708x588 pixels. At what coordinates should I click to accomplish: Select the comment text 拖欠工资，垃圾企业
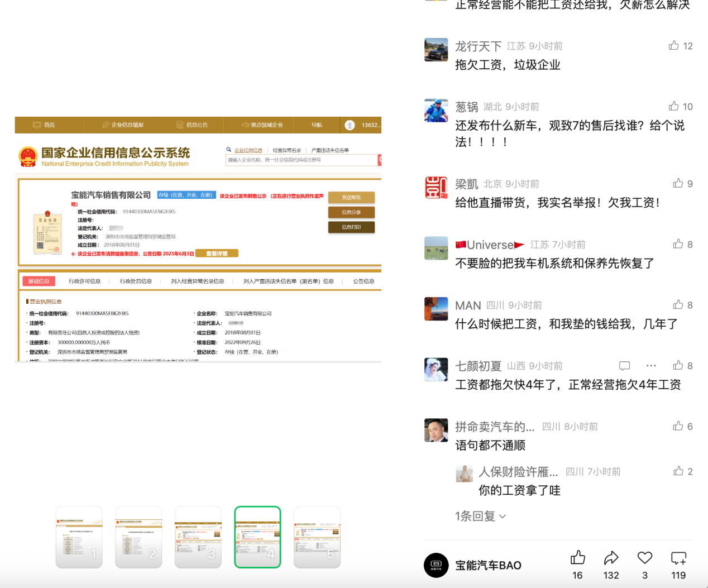pos(508,65)
